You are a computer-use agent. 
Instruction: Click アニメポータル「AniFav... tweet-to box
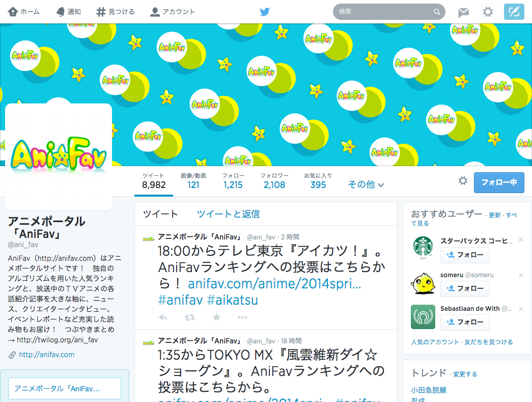tap(65, 388)
